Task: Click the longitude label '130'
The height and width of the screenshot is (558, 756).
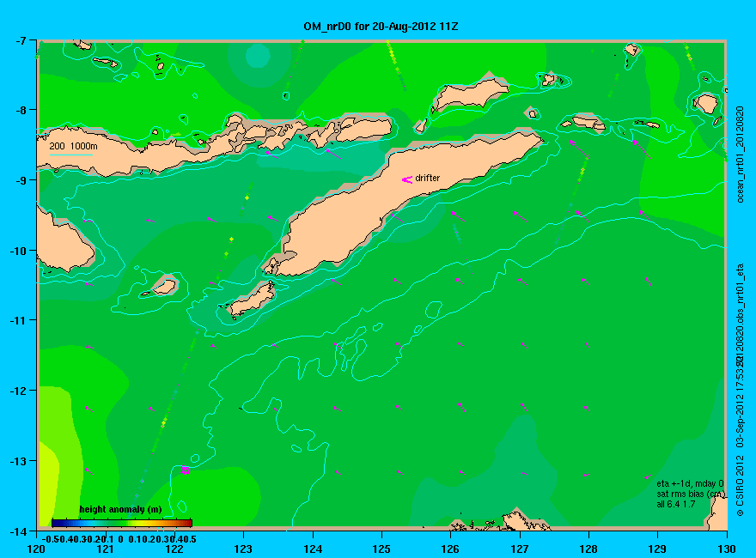Action: pos(727,549)
